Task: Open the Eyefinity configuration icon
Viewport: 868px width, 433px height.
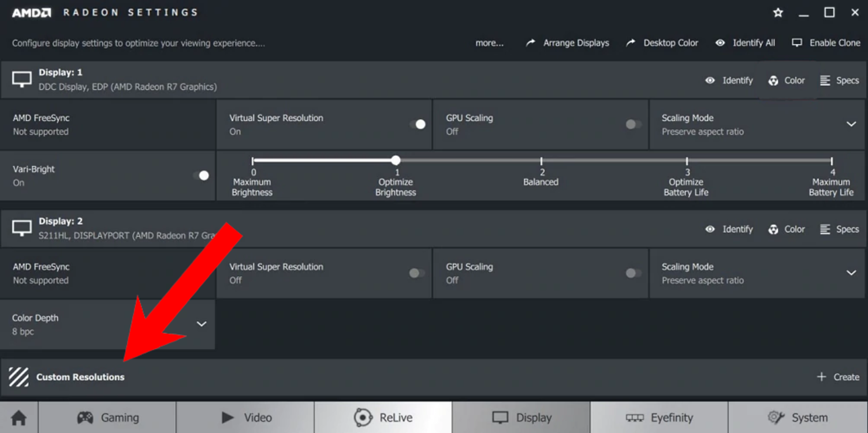Action: tap(636, 417)
